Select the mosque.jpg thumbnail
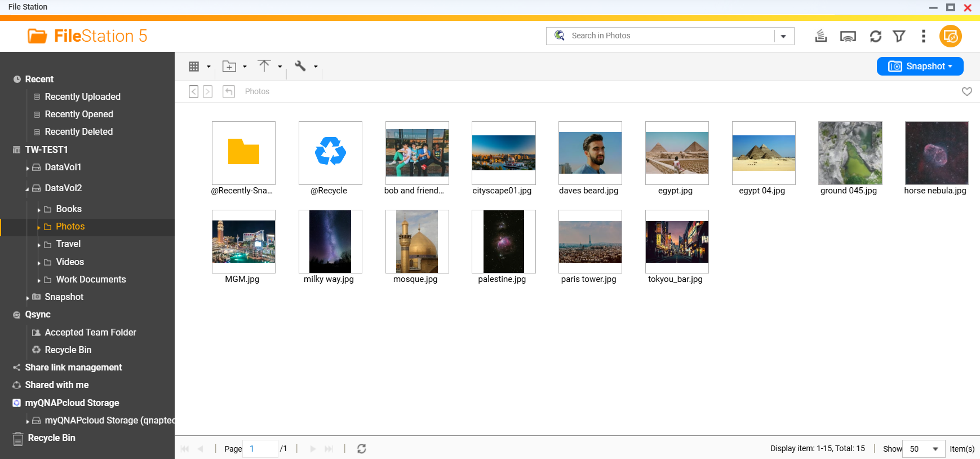 tap(417, 241)
